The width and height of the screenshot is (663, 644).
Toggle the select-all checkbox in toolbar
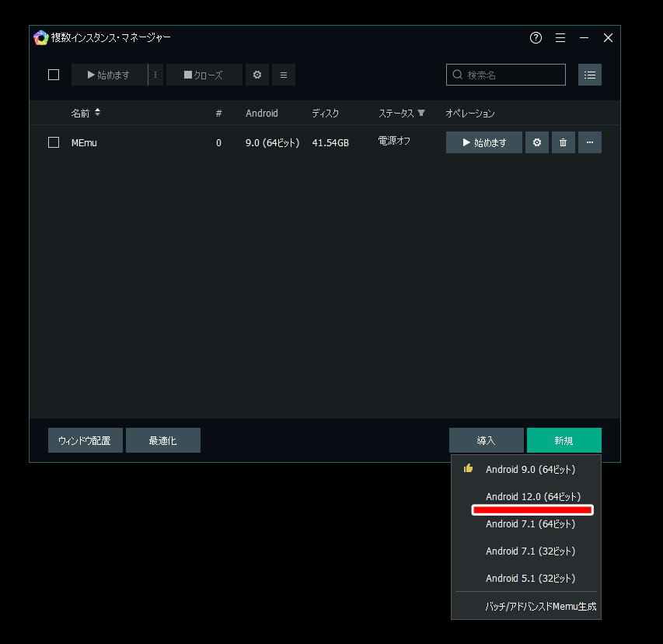[54, 75]
